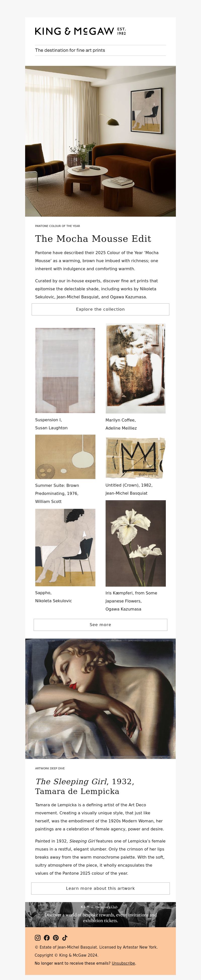Open the Marilyn Coffee artwork image
This screenshot has width=201, height=980.
pos(136,368)
